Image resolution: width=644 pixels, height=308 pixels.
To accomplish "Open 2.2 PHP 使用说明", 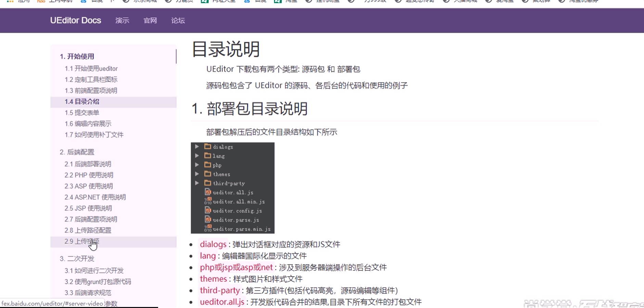I will (89, 175).
